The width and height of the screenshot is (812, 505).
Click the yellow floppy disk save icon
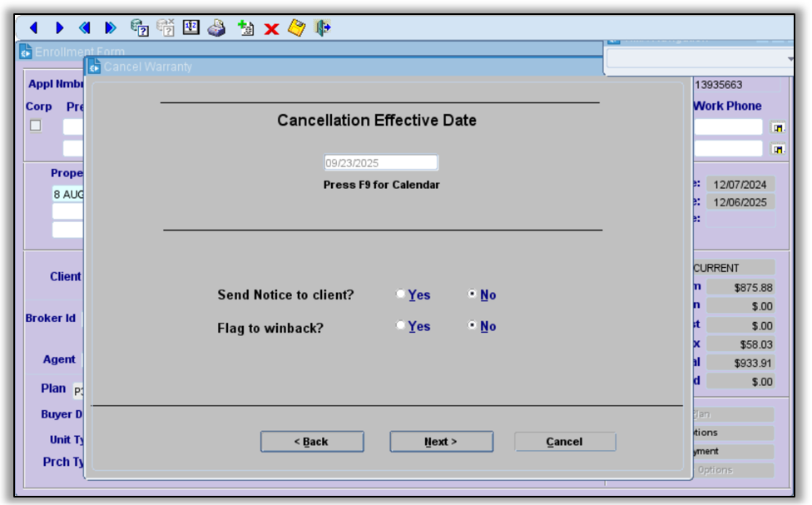click(296, 28)
